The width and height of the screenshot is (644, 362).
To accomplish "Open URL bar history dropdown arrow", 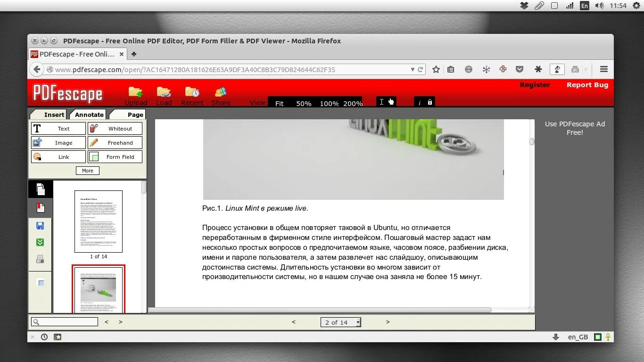I will 413,69.
